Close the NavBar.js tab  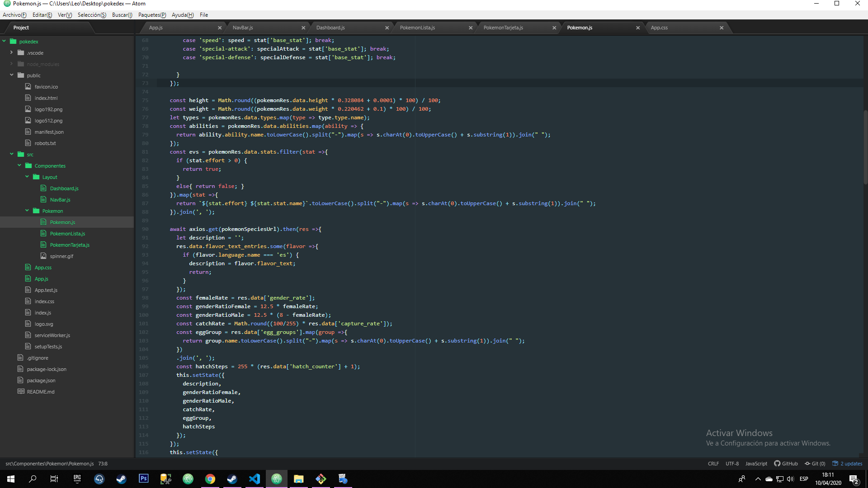click(x=303, y=28)
